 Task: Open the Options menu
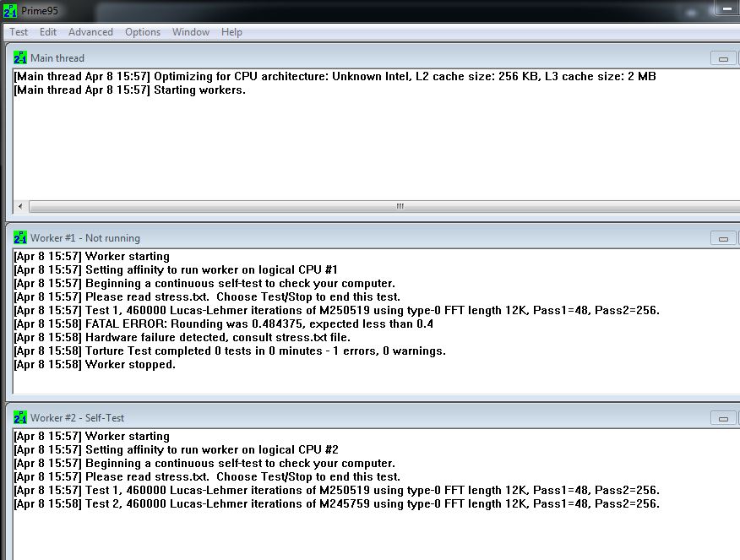click(x=143, y=32)
